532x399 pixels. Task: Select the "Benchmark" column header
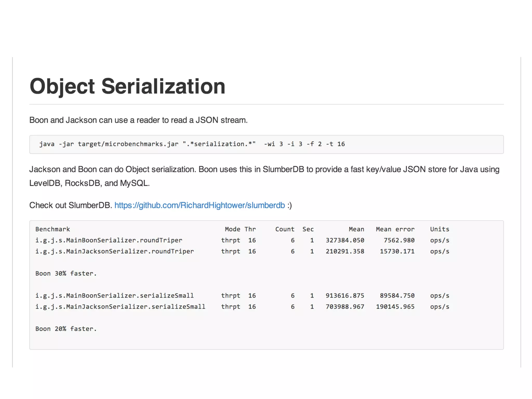coord(53,229)
